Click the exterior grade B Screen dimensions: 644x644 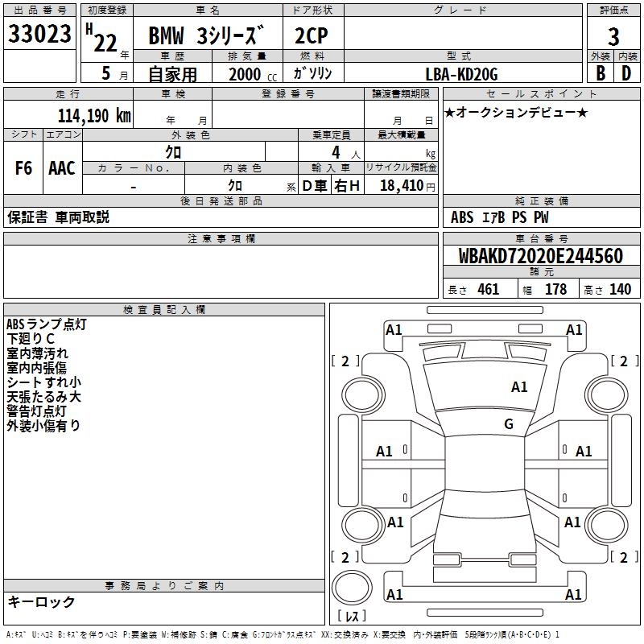(601, 73)
